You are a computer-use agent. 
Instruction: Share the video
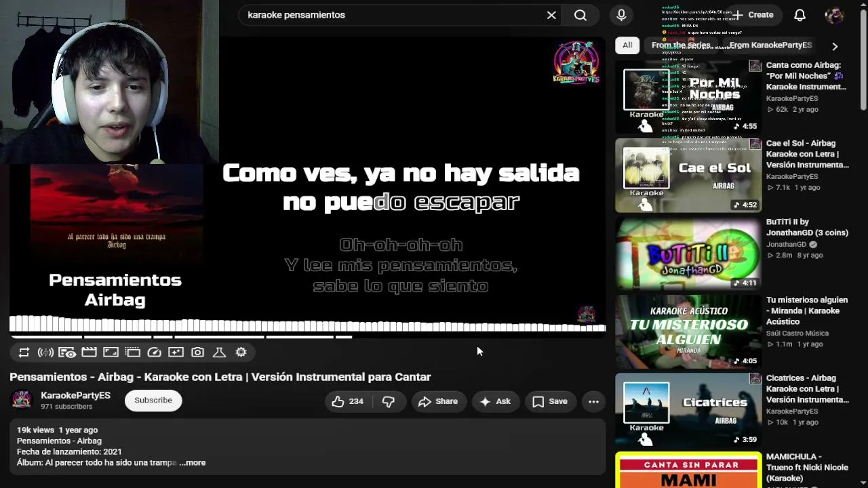(x=439, y=401)
